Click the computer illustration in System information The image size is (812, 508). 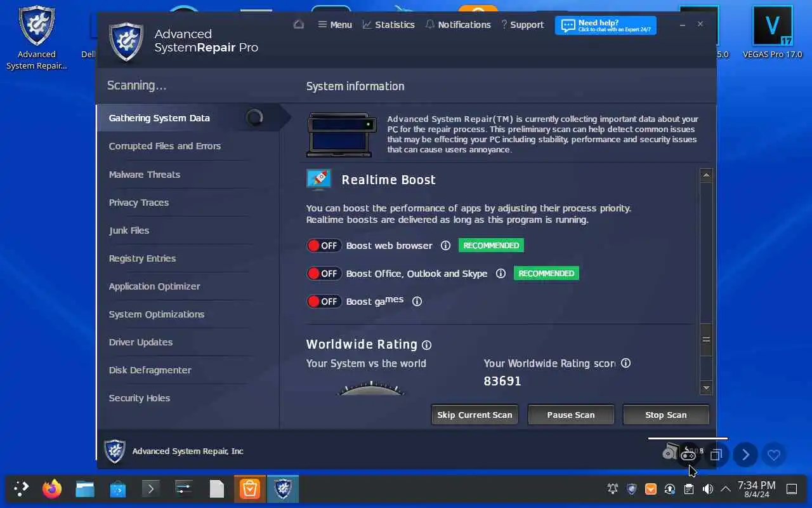340,135
